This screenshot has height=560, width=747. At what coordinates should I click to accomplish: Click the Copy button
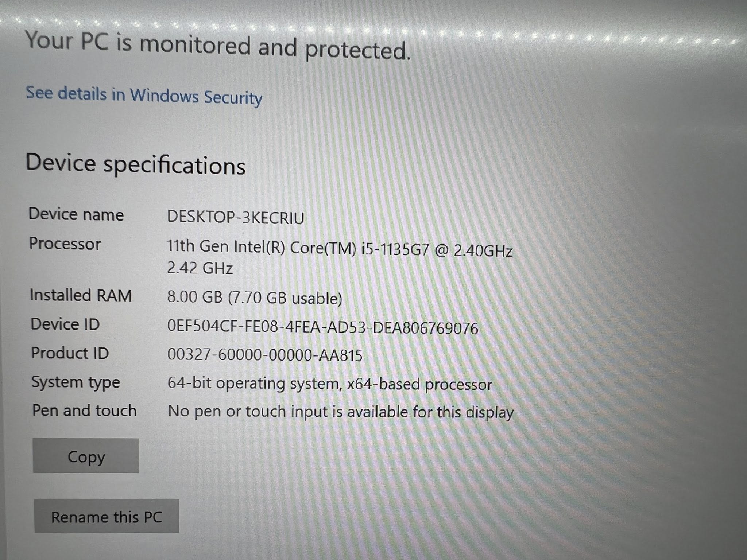tap(86, 456)
